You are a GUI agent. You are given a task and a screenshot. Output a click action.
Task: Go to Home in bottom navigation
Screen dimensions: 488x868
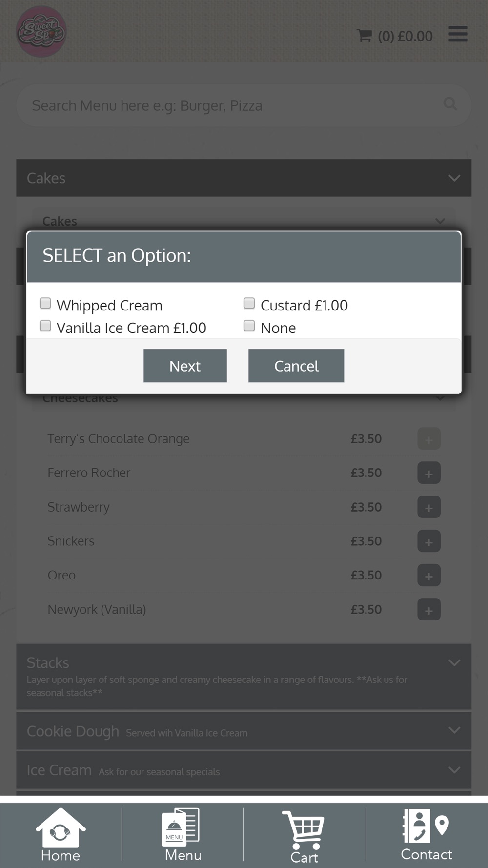[x=61, y=835]
